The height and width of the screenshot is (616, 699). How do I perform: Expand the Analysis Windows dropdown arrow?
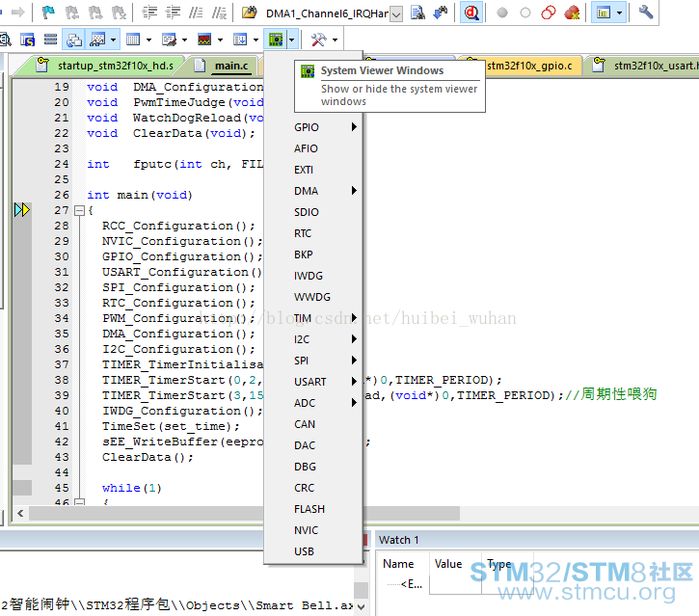220,40
